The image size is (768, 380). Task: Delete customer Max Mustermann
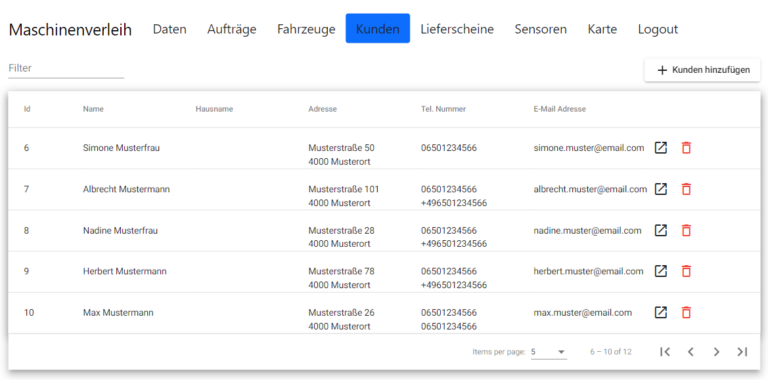[686, 312]
